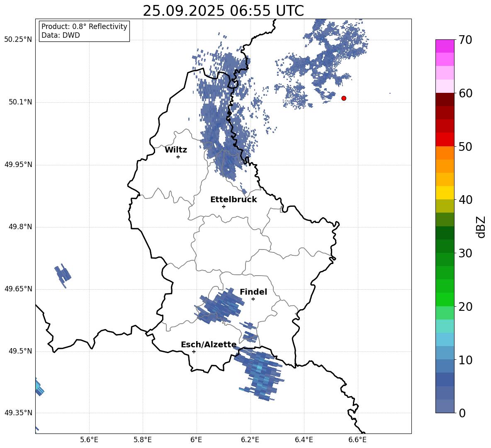
Task: Click the 5.8°E longitude label
Action: click(143, 440)
